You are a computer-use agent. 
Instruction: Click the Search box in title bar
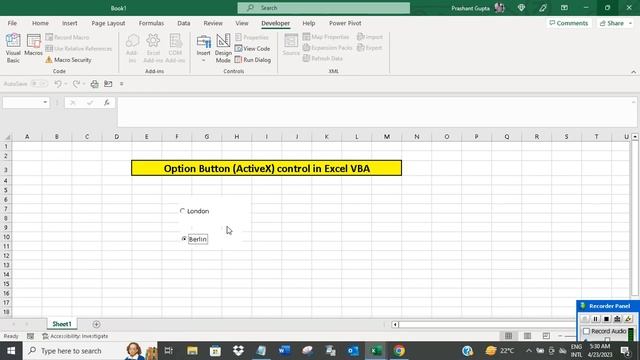(x=324, y=8)
